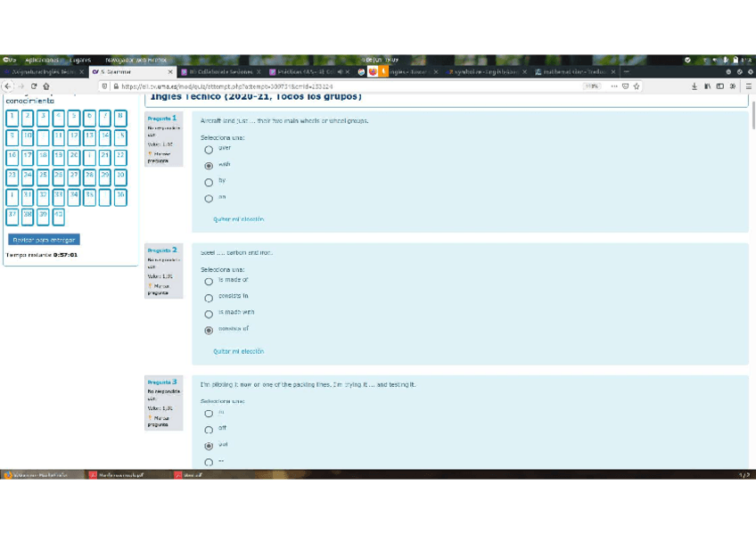Jump to question 13 in navigation grid

(x=89, y=138)
